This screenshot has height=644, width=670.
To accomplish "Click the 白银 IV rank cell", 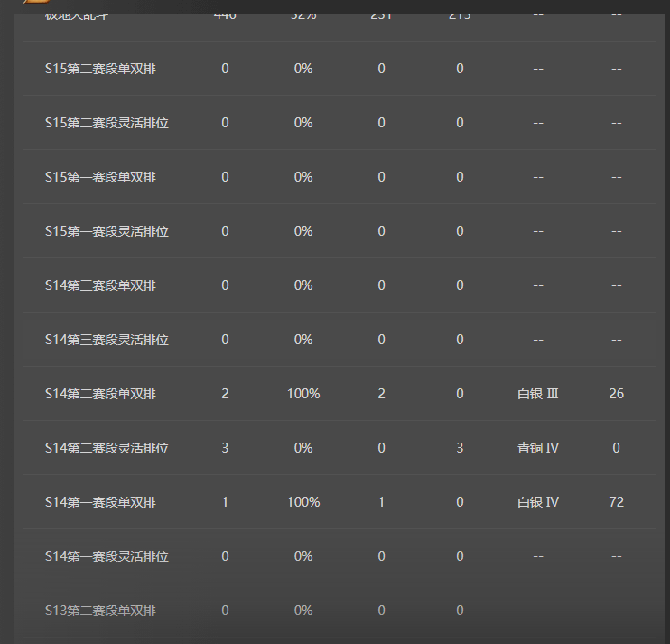I will (x=538, y=502).
